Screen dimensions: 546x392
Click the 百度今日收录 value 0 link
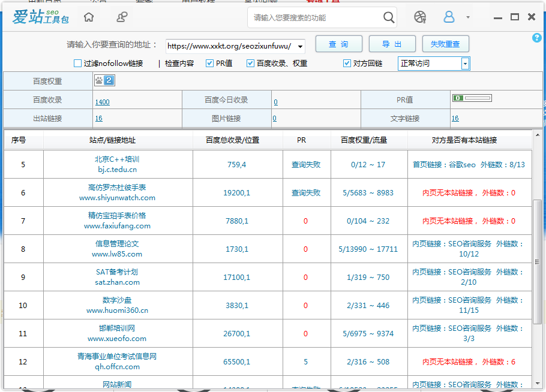point(276,102)
